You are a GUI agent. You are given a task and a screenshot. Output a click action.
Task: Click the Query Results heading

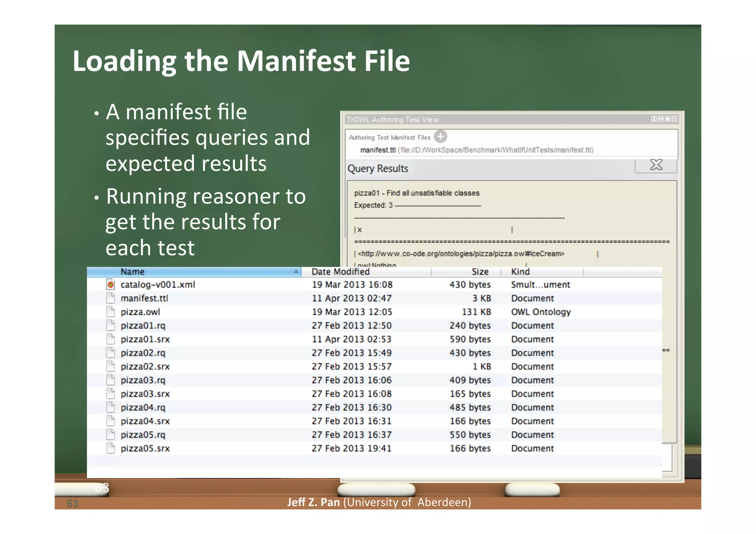click(x=378, y=169)
